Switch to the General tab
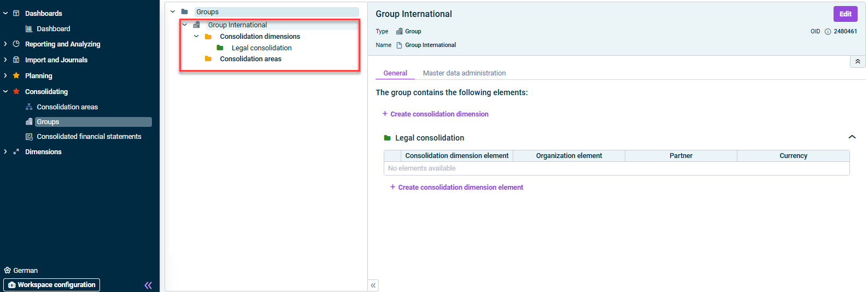Image resolution: width=868 pixels, height=292 pixels. (395, 73)
